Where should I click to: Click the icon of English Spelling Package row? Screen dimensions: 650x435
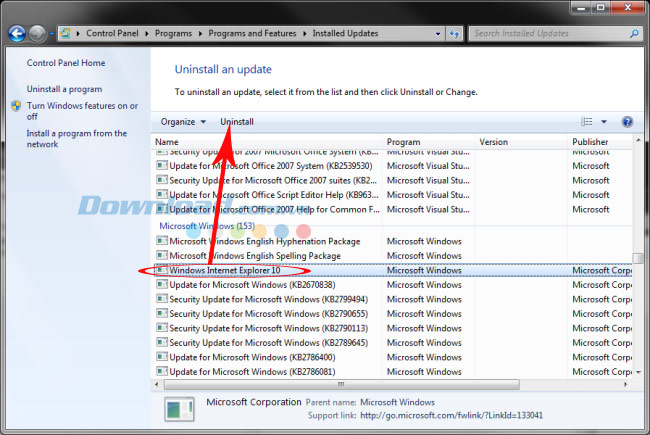coord(162,255)
